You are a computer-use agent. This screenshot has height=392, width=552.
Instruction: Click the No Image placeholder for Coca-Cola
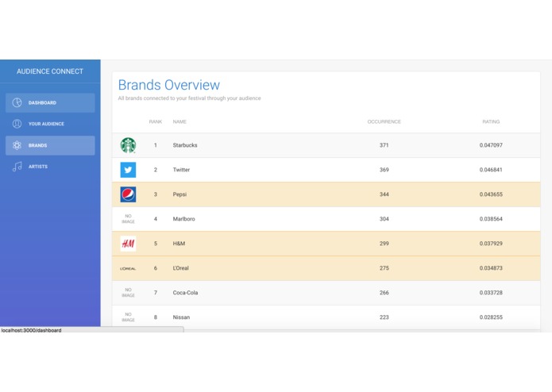click(x=128, y=293)
